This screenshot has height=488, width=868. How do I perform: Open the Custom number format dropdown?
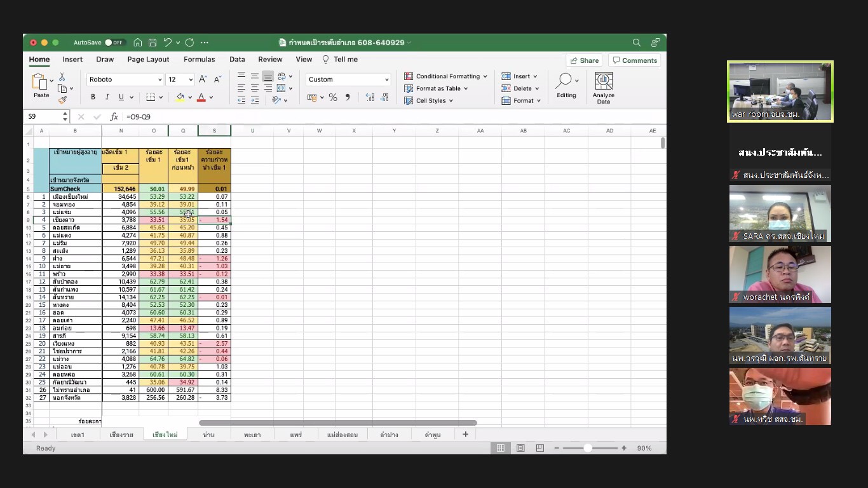tap(348, 79)
